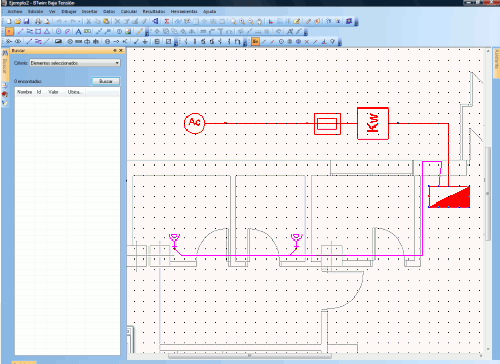500x364 pixels.
Task: Open the Calcular menu
Action: [129, 12]
